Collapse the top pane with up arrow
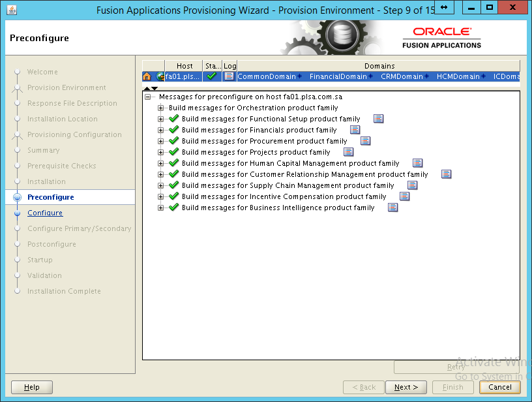The width and height of the screenshot is (532, 402). (x=147, y=88)
